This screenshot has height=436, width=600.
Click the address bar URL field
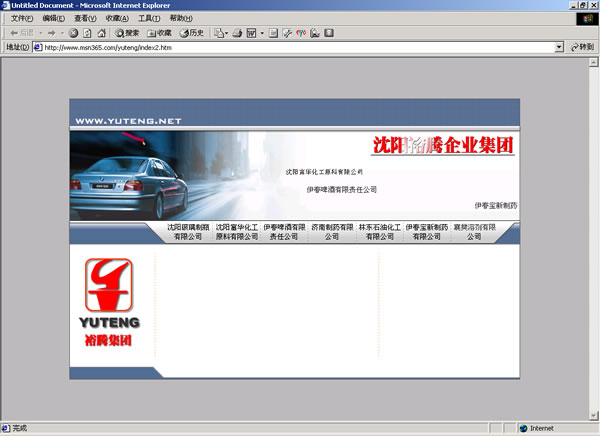298,47
